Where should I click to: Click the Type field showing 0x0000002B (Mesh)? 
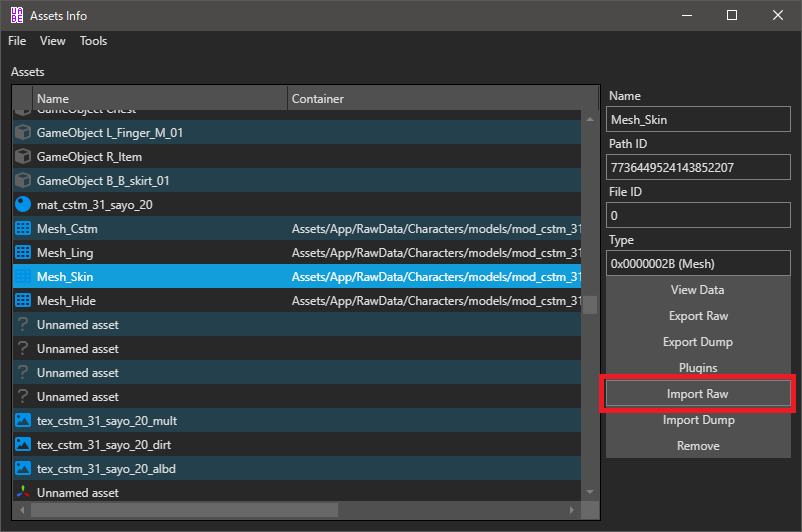(x=698, y=263)
